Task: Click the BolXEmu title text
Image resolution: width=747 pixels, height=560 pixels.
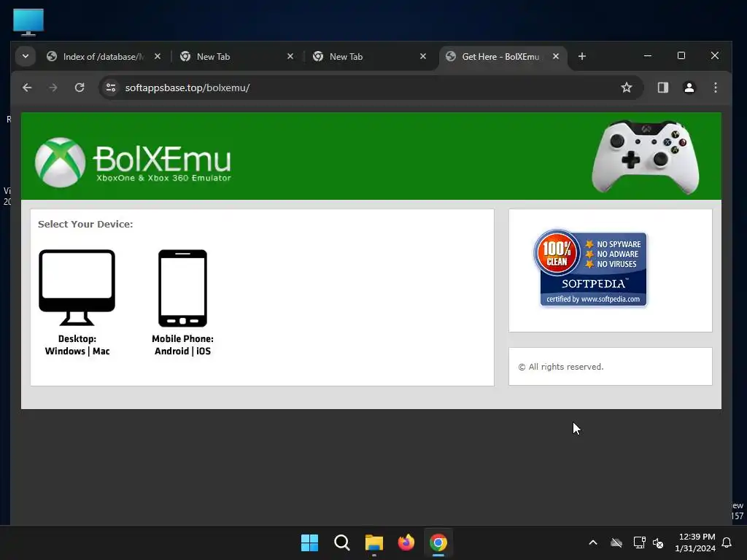Action: coord(163,158)
